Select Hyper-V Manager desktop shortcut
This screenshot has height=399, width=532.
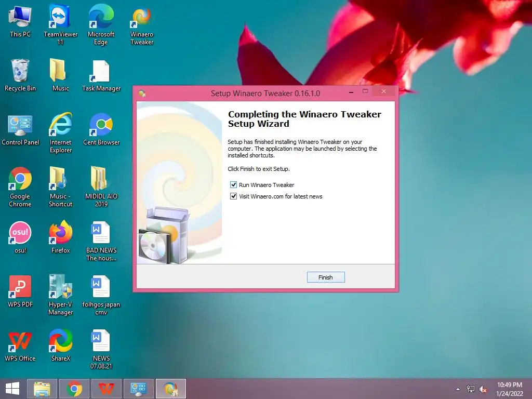(x=60, y=295)
